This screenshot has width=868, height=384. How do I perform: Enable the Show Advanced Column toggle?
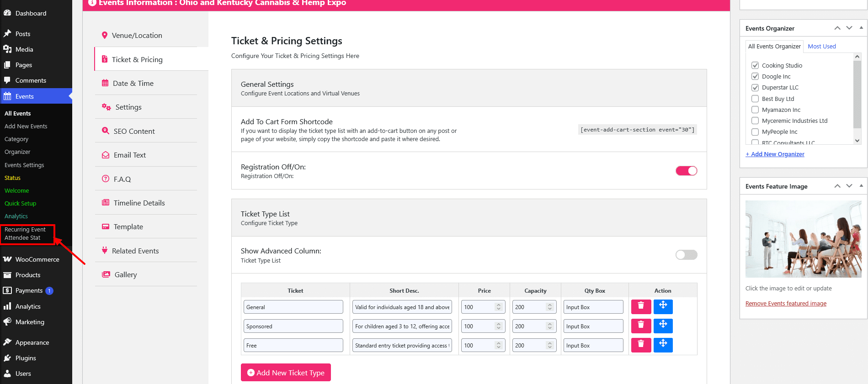[x=686, y=255]
